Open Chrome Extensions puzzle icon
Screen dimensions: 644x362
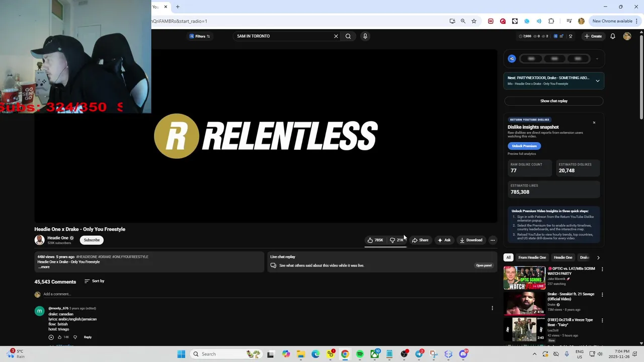click(x=551, y=21)
